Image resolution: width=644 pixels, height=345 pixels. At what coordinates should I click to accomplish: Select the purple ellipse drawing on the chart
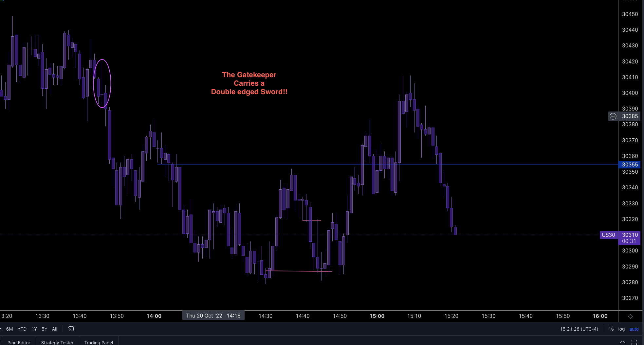pos(102,83)
